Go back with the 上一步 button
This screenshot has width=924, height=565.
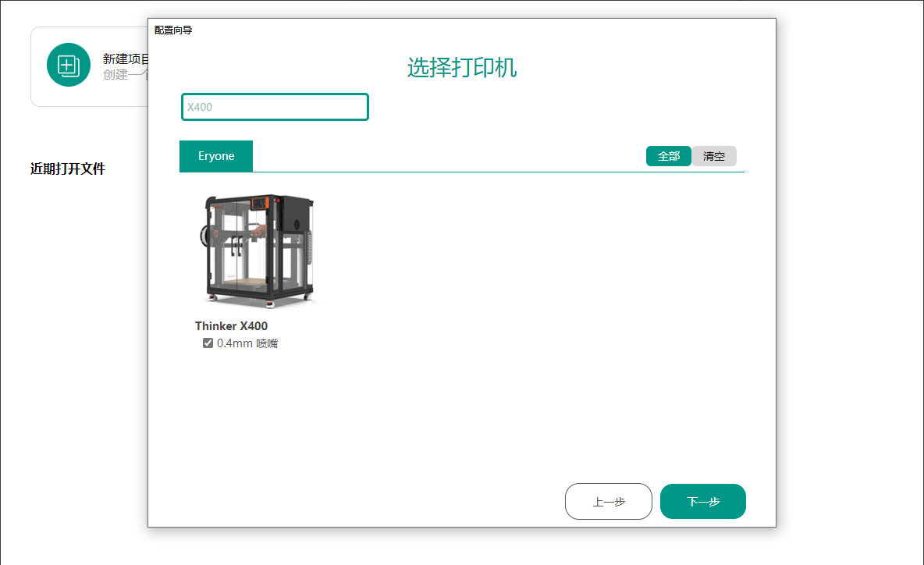click(608, 502)
